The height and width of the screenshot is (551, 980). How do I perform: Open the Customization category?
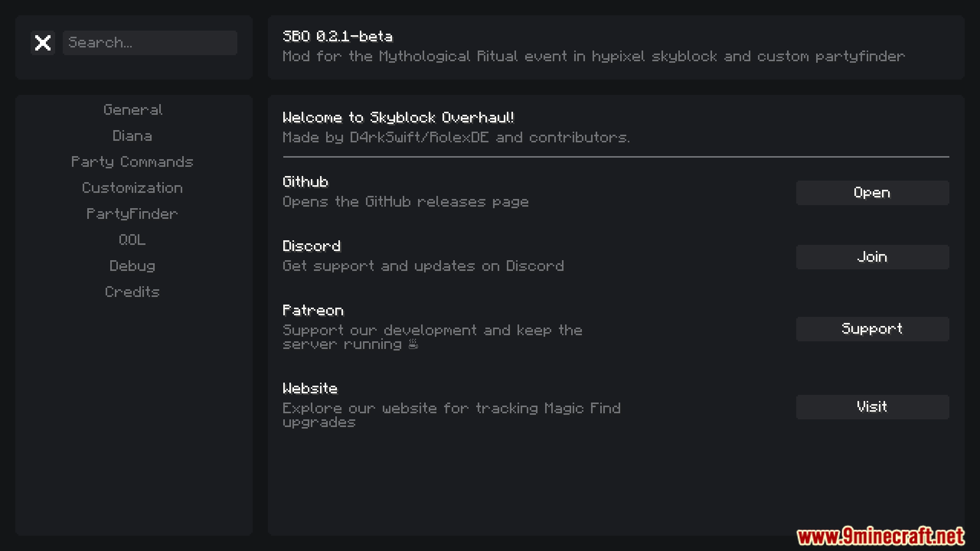pyautogui.click(x=132, y=188)
